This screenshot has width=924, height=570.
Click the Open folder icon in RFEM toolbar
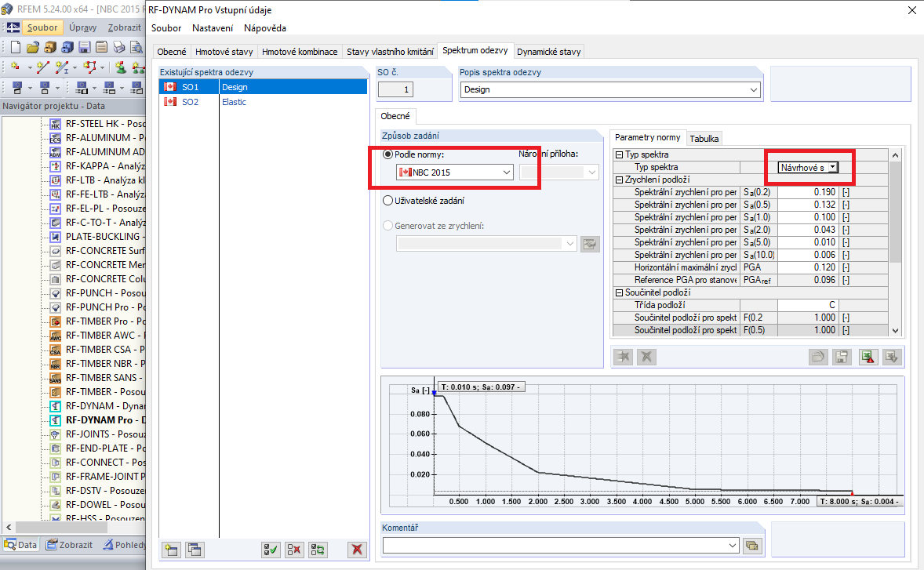tap(33, 47)
